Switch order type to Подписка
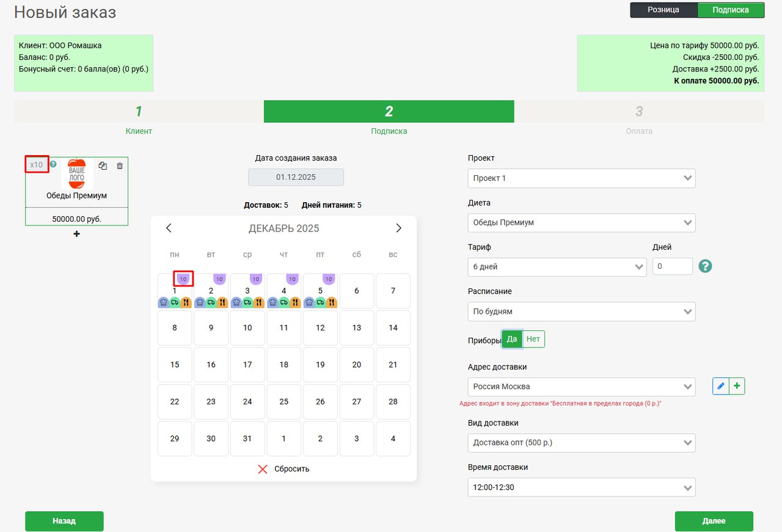The width and height of the screenshot is (782, 532). click(x=730, y=10)
